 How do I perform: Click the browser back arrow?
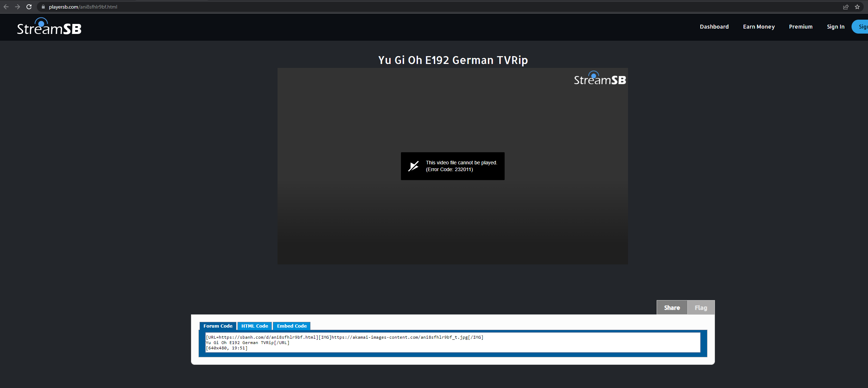click(6, 7)
